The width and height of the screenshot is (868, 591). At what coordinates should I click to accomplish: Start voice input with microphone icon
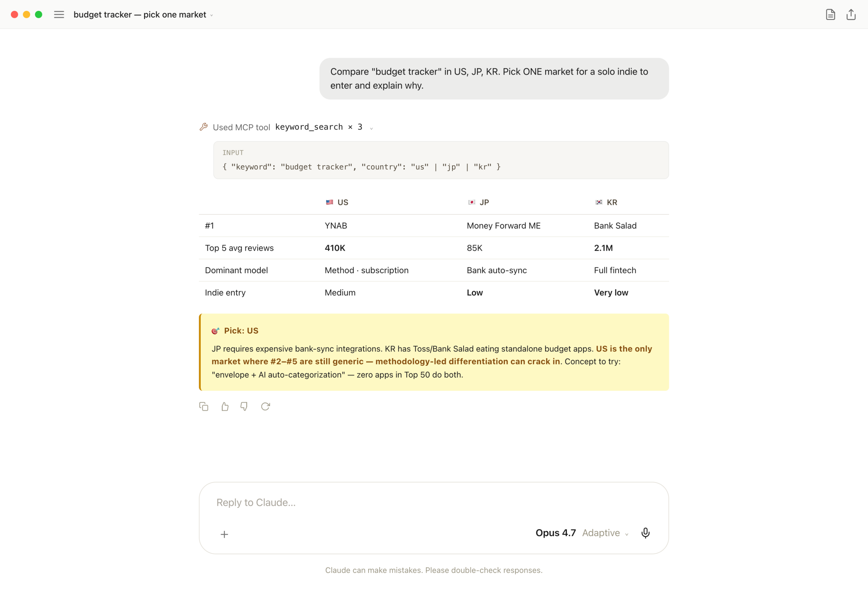pos(645,533)
